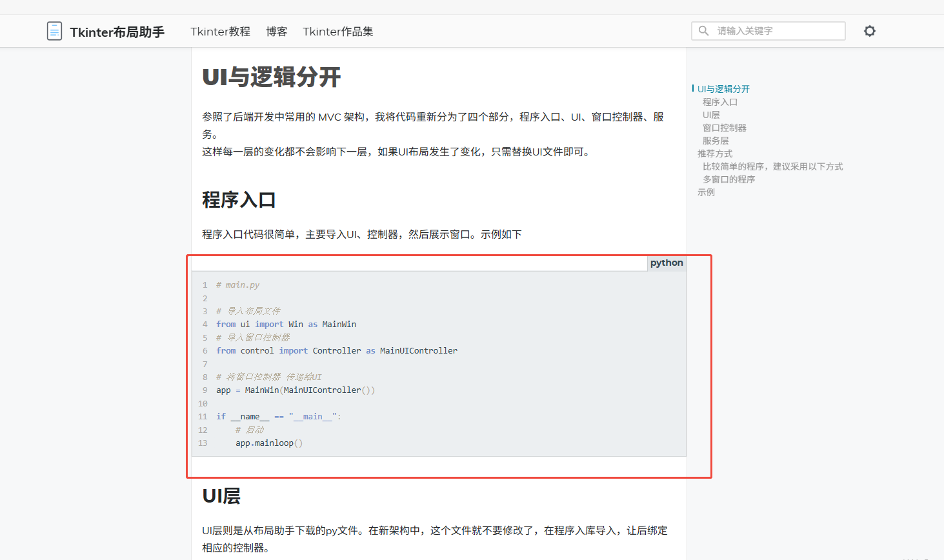Jump to 推荐方式 in the outline
This screenshot has width=944, height=560.
click(x=715, y=154)
